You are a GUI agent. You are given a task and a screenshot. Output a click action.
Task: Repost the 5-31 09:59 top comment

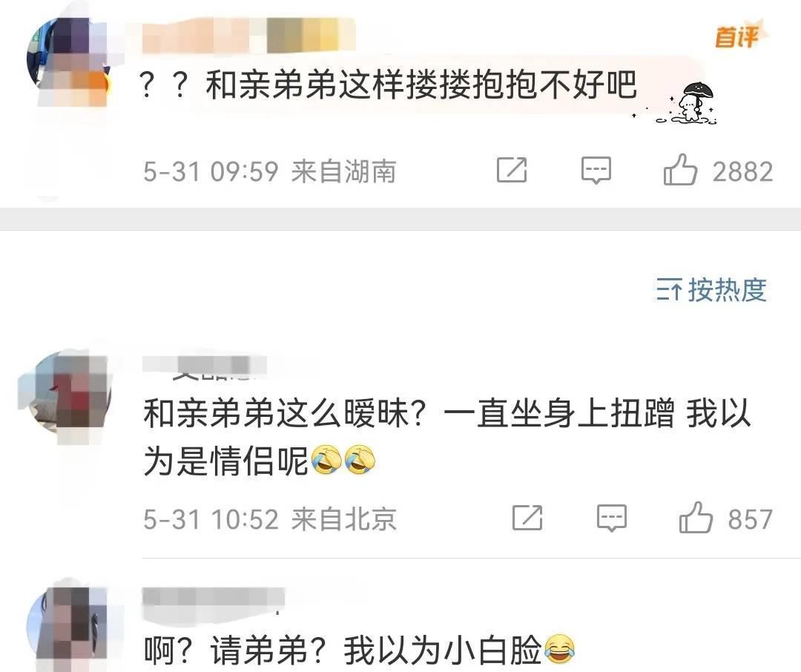511,170
